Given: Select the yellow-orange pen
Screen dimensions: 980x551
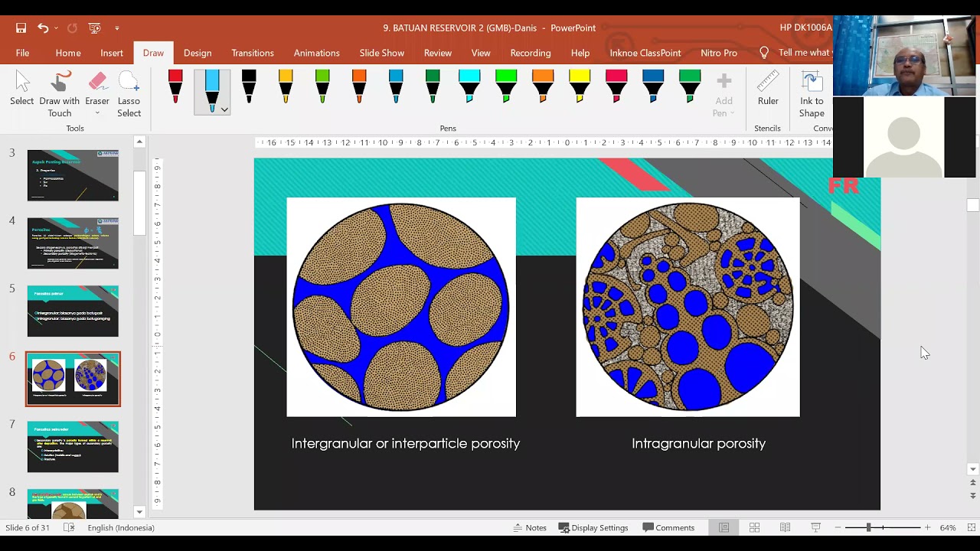Looking at the screenshot, I should click(x=286, y=86).
